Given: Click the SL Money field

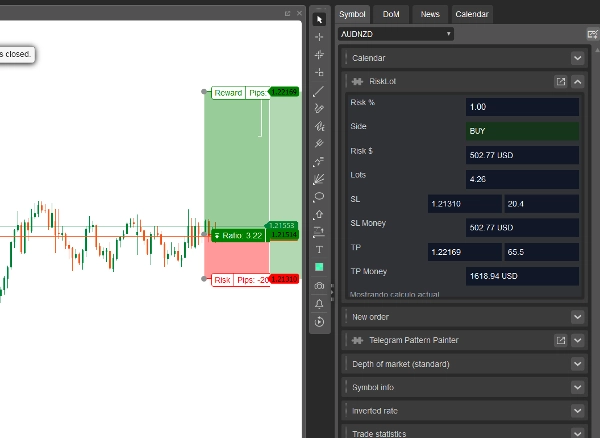Looking at the screenshot, I should (x=522, y=228).
